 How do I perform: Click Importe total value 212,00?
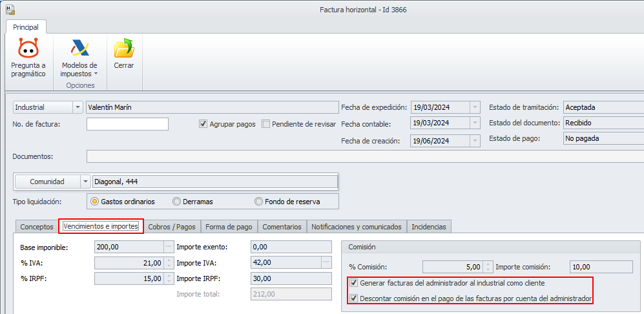pyautogui.click(x=291, y=294)
